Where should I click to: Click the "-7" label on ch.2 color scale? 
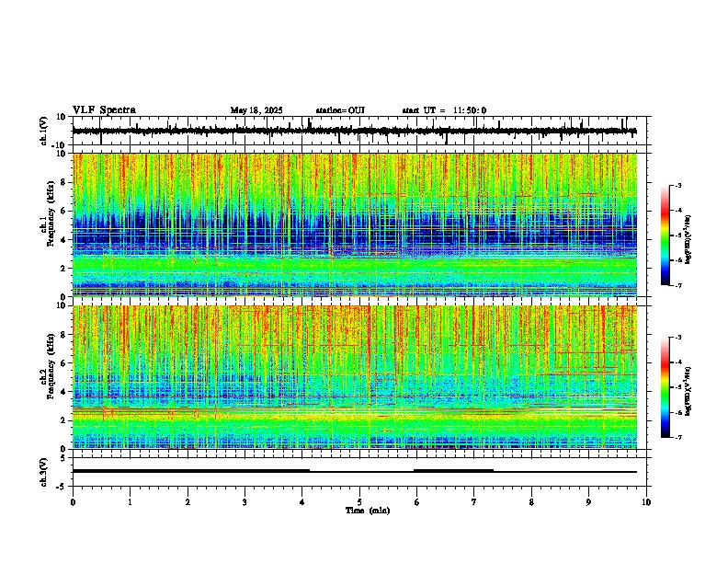coord(677,437)
